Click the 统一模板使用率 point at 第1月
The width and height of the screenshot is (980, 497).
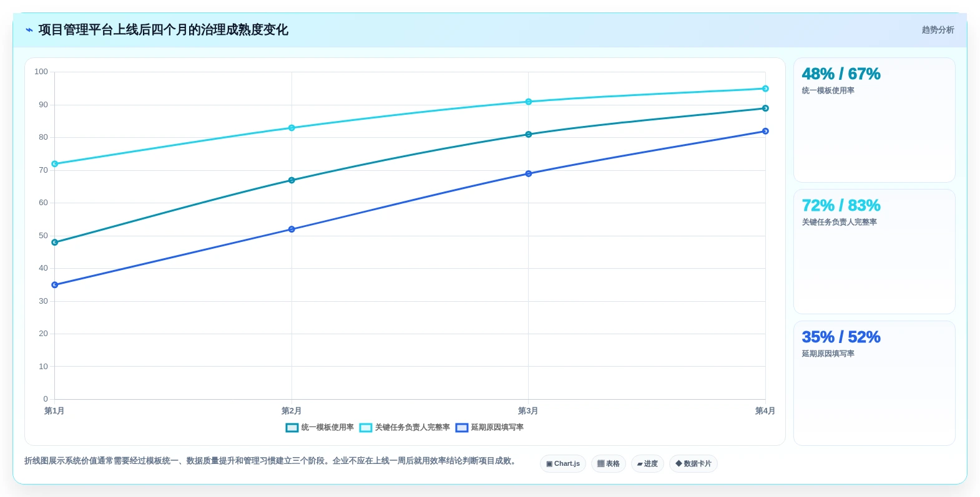coord(55,243)
